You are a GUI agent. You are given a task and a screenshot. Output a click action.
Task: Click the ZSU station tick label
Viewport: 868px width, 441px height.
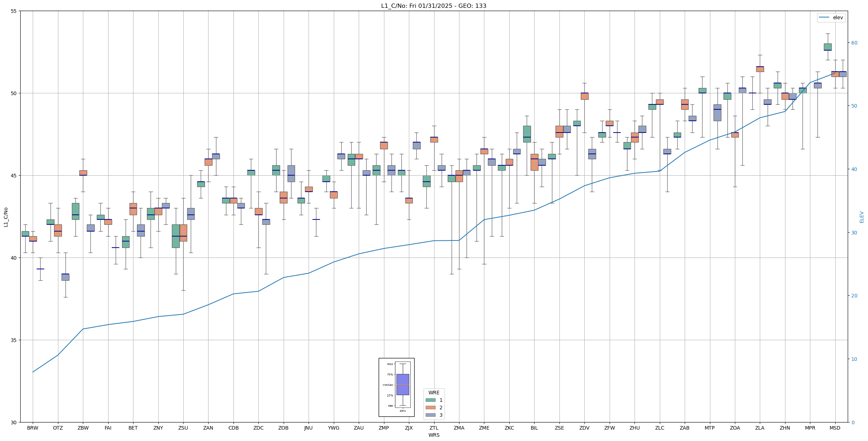tap(183, 428)
